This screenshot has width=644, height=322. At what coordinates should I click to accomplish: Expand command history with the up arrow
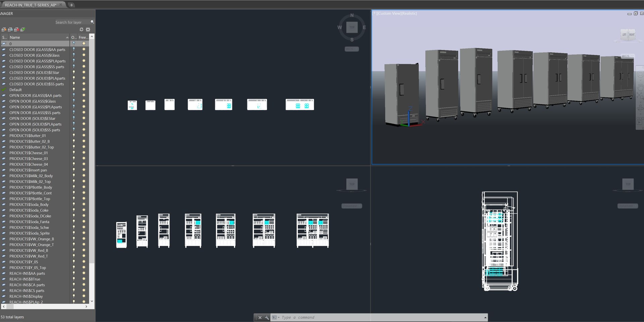[485, 317]
